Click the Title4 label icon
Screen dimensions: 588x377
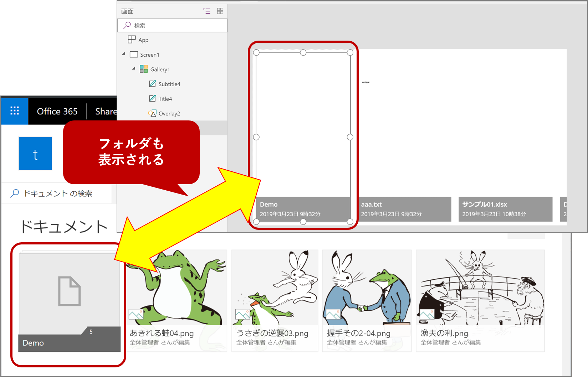click(153, 98)
